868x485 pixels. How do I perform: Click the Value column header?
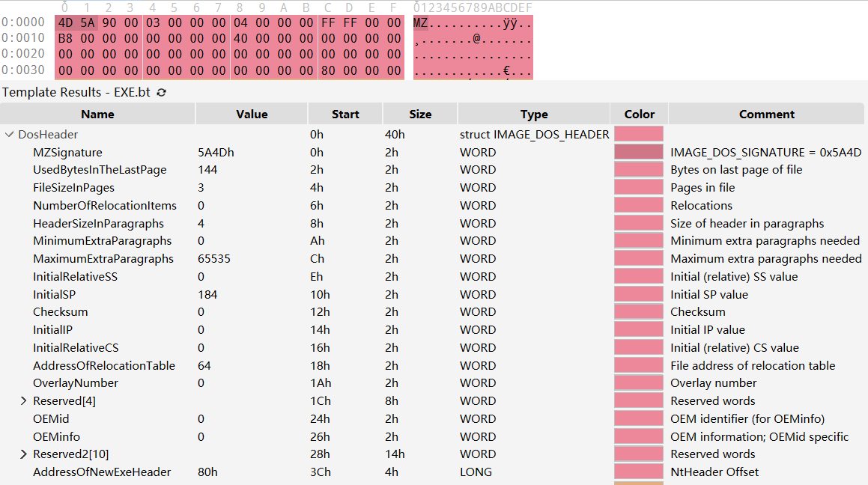click(x=252, y=115)
